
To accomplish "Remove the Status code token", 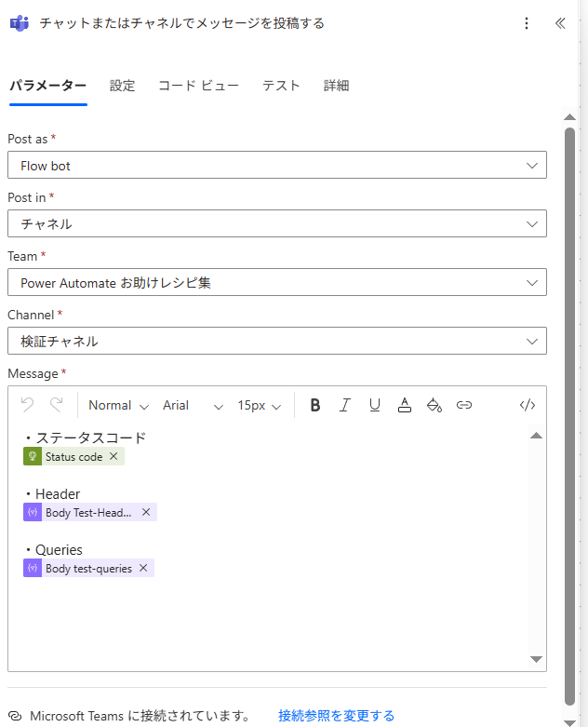I will 114,456.
